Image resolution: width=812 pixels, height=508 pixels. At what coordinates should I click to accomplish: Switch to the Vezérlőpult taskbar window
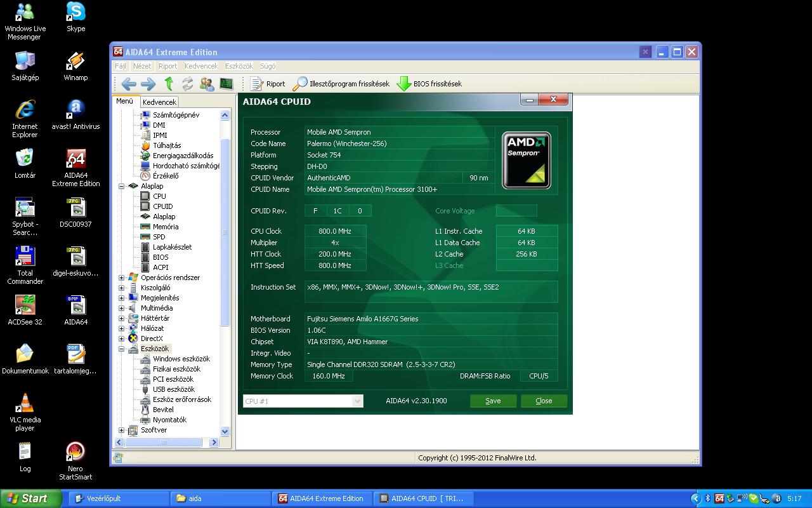pyautogui.click(x=118, y=498)
